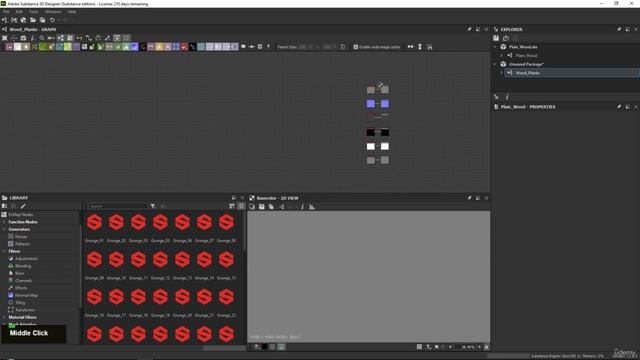
Task: Select FxMap Nodes in Library
Action: pyautogui.click(x=20, y=215)
